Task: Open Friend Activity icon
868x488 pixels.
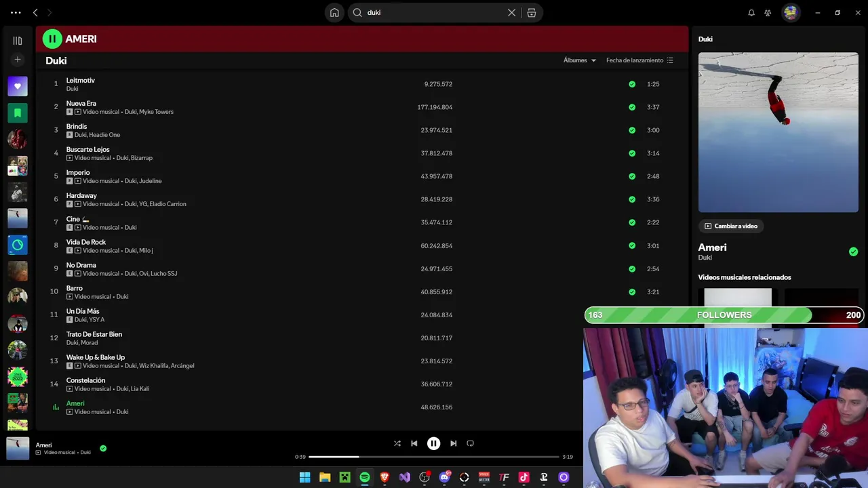Action: pyautogui.click(x=768, y=12)
